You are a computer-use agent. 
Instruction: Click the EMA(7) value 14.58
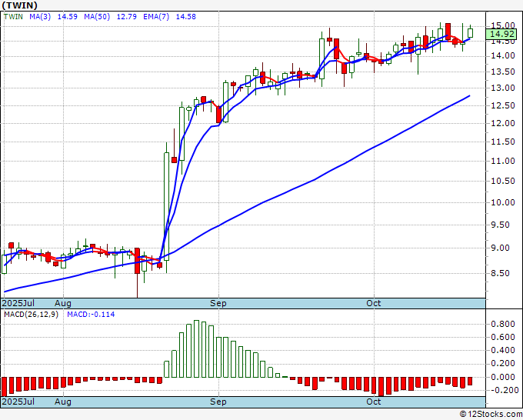pyautogui.click(x=186, y=17)
